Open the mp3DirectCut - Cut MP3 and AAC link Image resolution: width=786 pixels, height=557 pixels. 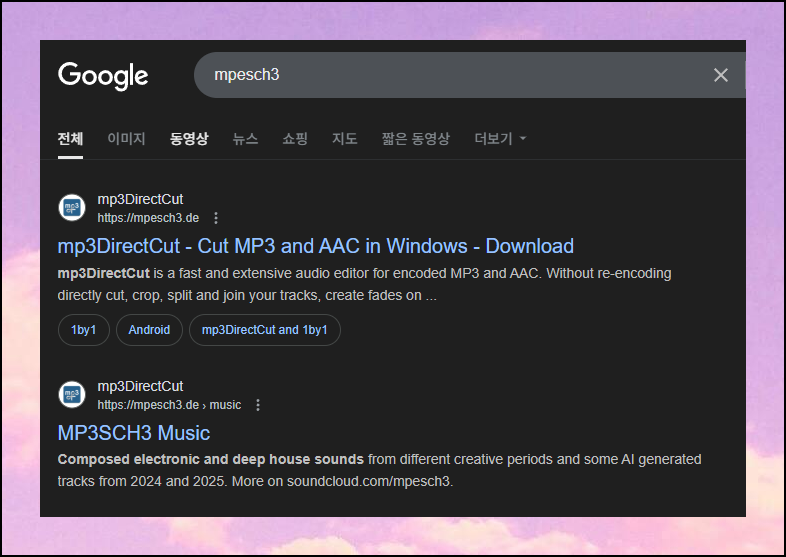[315, 246]
